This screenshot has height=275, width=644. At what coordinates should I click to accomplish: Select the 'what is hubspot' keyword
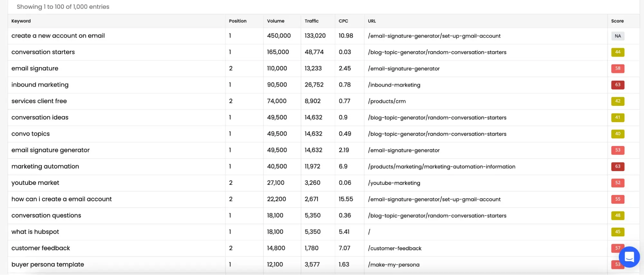[x=35, y=232]
